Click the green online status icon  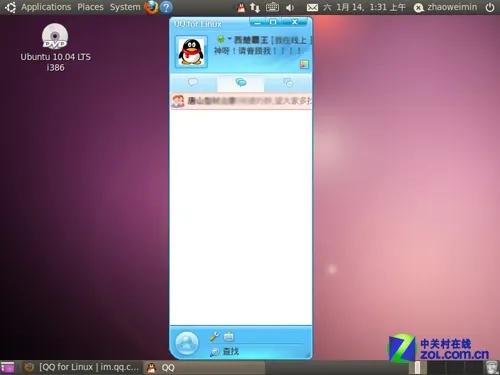pyautogui.click(x=221, y=39)
